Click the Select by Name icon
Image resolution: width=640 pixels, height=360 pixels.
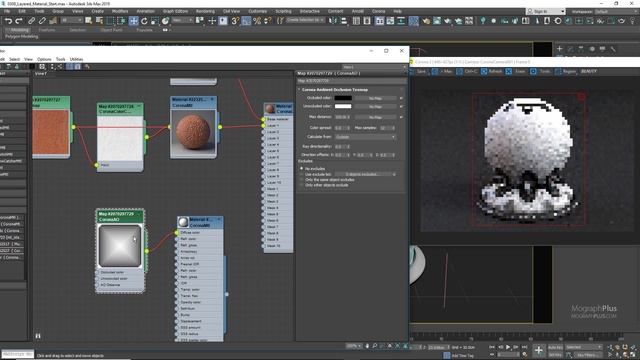point(99,21)
